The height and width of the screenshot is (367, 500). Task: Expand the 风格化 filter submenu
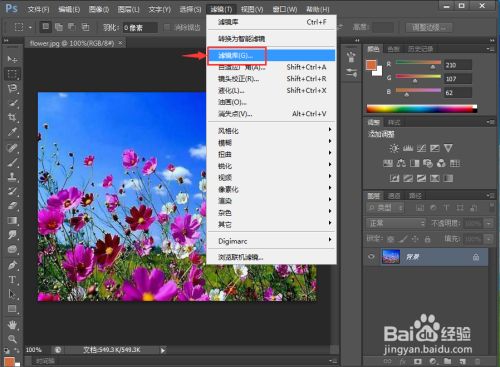[271, 131]
